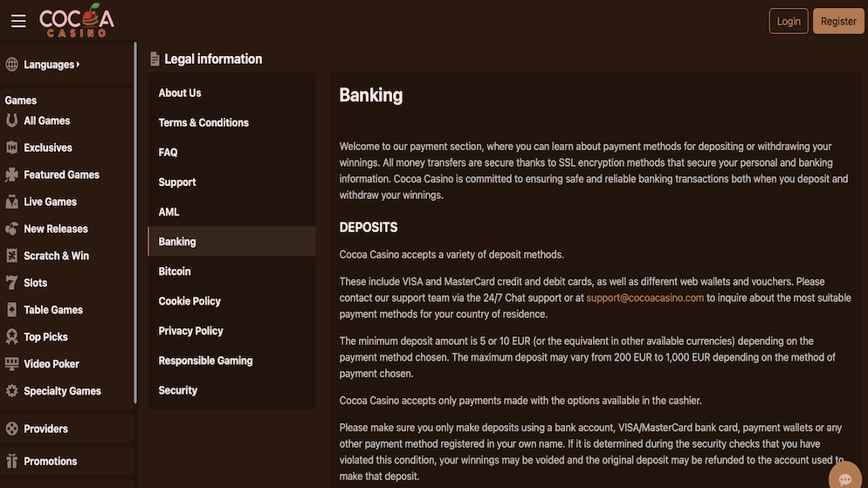
Task: Click the support@cocoacasino.com email link
Action: pos(645,298)
